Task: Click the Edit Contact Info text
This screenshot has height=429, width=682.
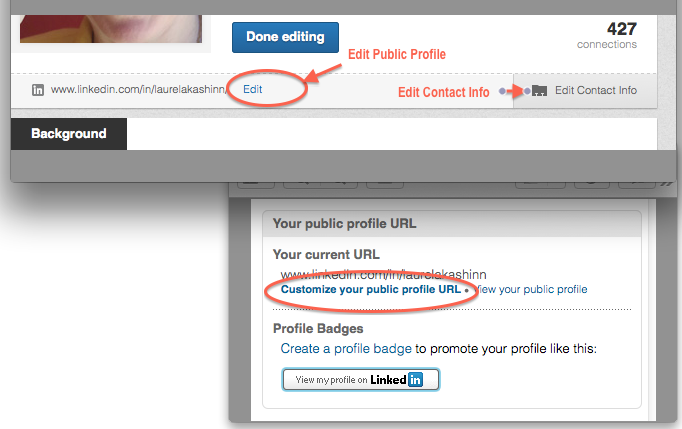Action: (595, 90)
